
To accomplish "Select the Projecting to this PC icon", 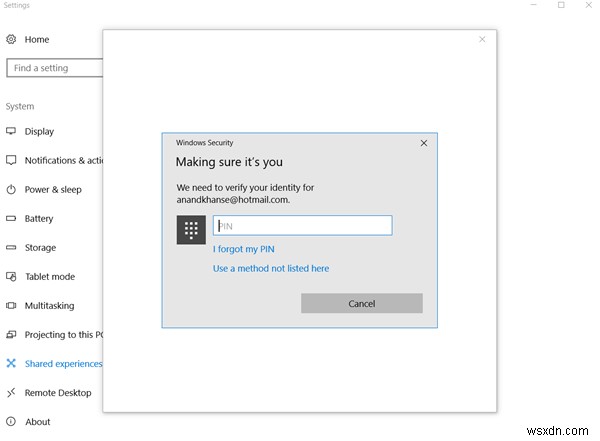I will point(11,335).
